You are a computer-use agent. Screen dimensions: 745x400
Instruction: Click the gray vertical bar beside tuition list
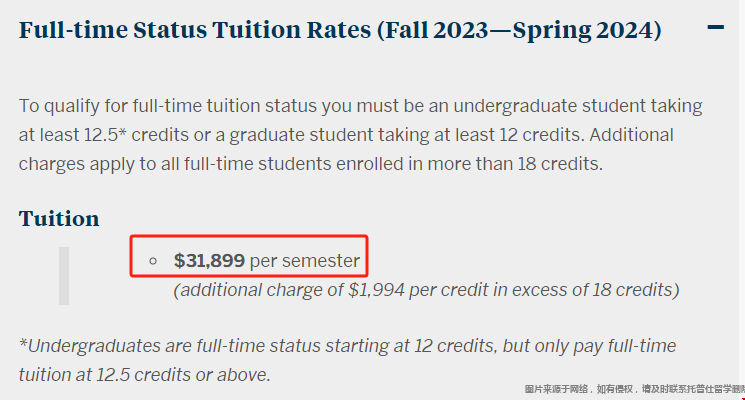(x=64, y=276)
